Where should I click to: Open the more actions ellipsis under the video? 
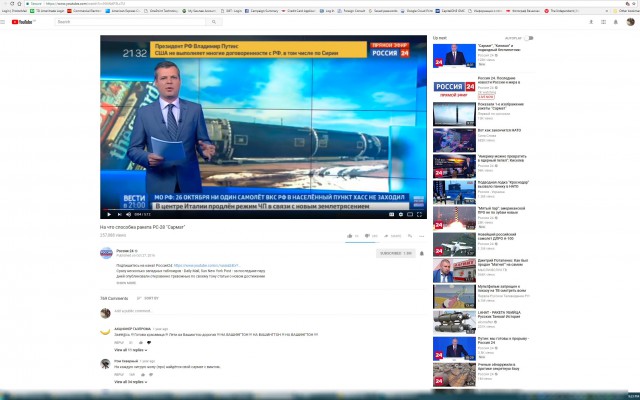tap(422, 236)
